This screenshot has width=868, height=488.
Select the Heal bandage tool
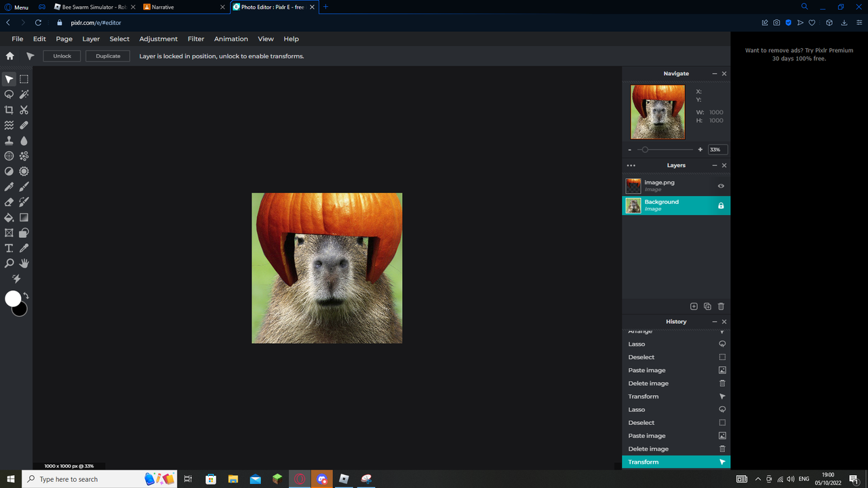24,125
